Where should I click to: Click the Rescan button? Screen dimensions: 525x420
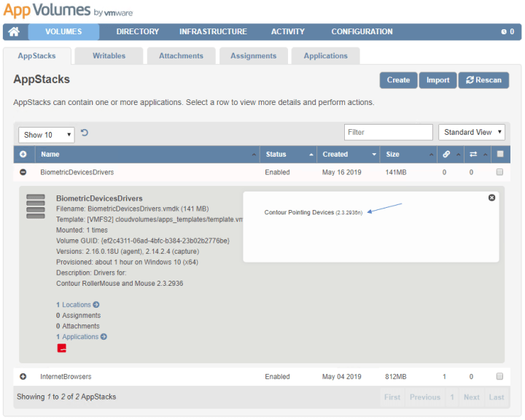click(x=483, y=80)
